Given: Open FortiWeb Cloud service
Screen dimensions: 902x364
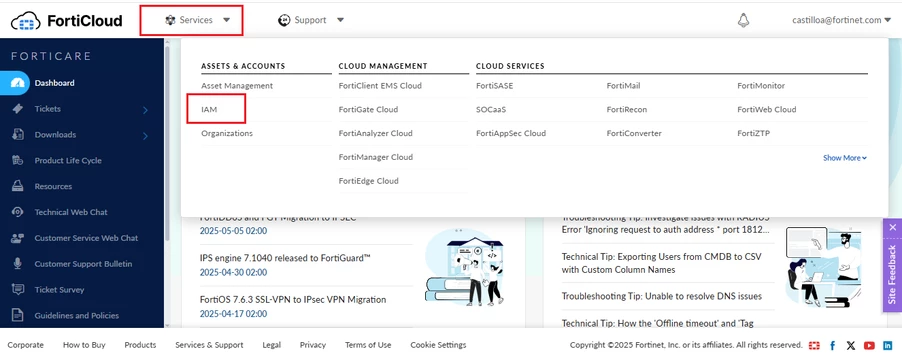Looking at the screenshot, I should tap(767, 109).
